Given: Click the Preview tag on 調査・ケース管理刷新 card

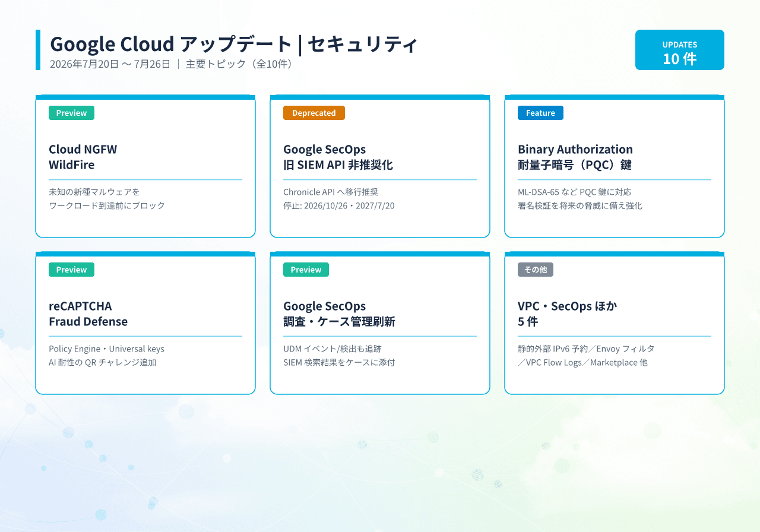Looking at the screenshot, I should click(x=306, y=270).
